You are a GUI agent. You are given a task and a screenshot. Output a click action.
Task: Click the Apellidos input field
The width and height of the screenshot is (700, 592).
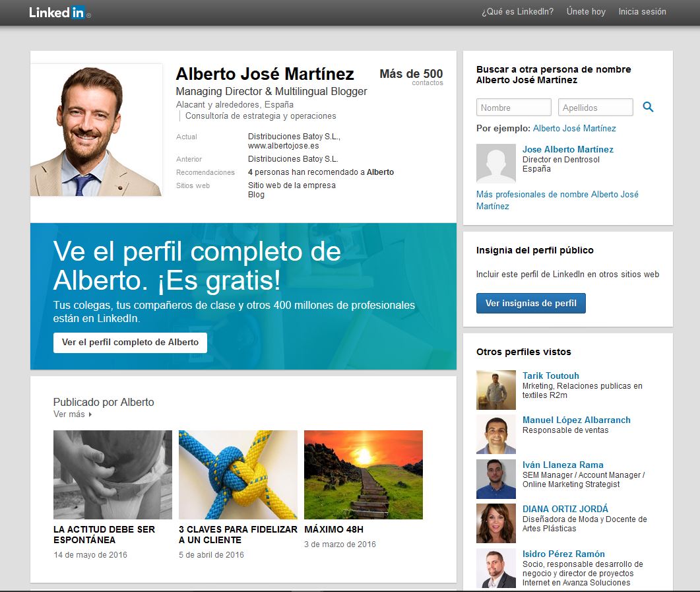[596, 108]
